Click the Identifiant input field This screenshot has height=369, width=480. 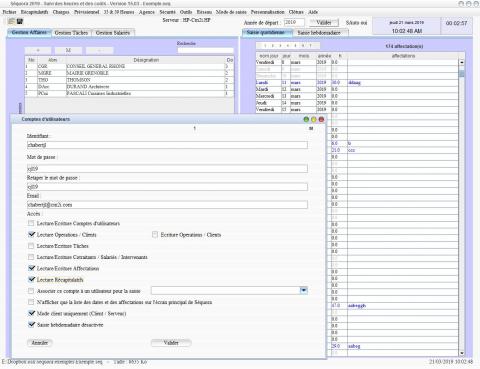tap(167, 145)
